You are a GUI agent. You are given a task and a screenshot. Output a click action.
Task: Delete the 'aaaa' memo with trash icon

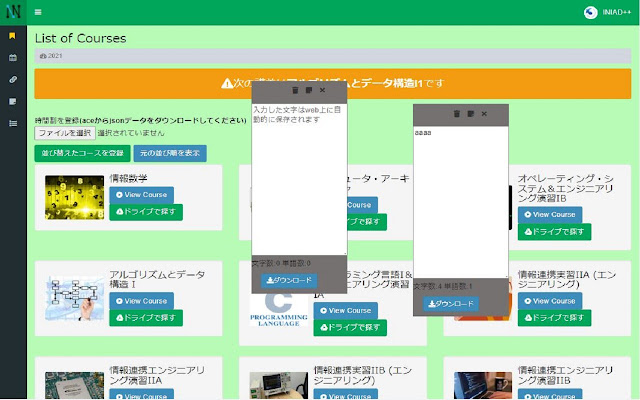tap(457, 114)
